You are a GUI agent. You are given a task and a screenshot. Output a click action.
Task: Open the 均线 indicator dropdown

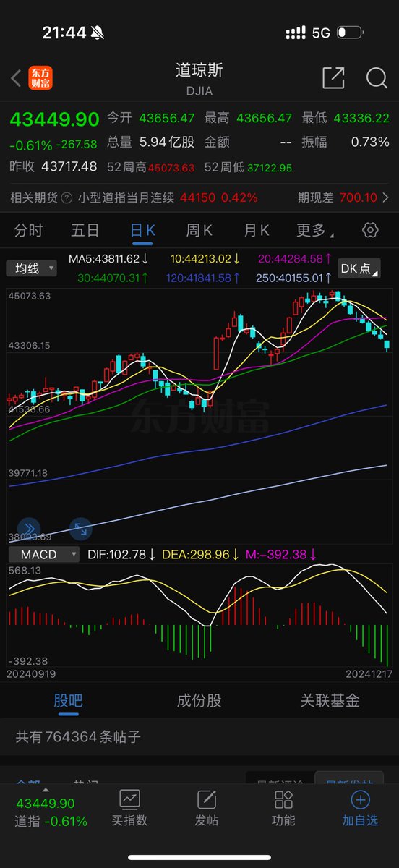(x=32, y=268)
